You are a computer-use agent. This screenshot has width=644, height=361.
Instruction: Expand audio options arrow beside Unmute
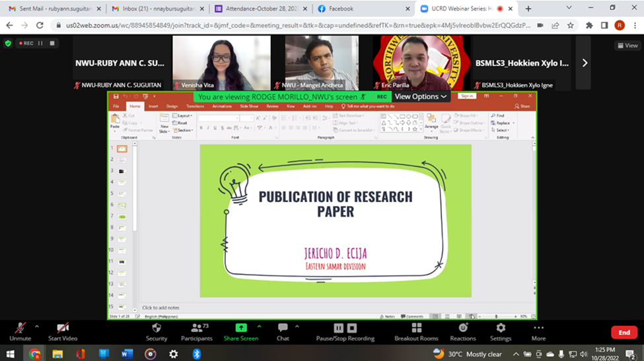coord(36,326)
